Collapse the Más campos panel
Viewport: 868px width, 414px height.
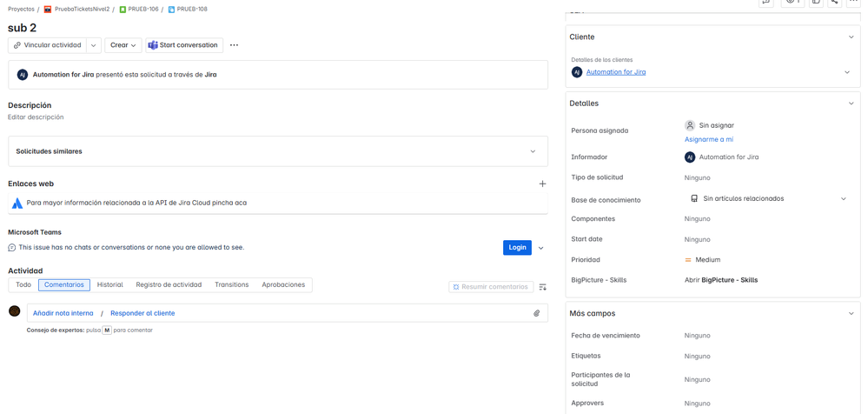[851, 314]
